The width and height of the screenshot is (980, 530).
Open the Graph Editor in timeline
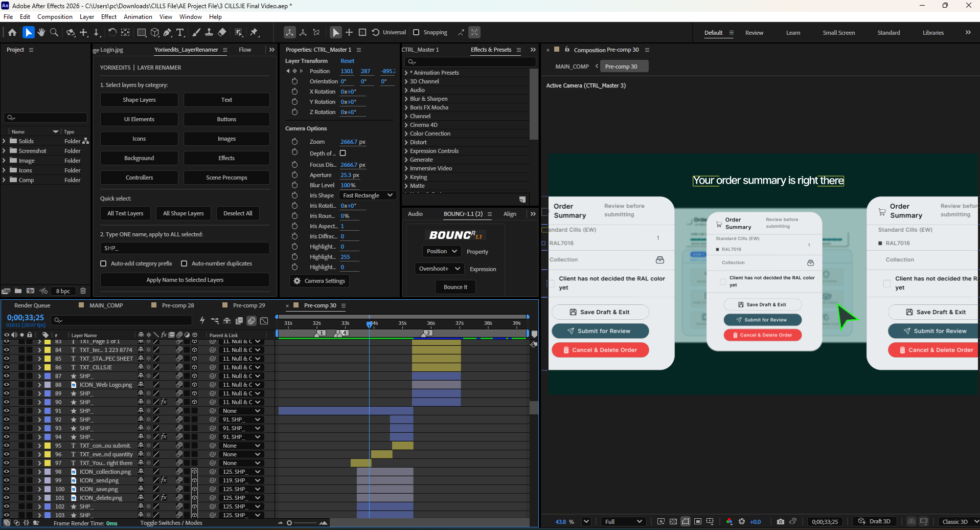pos(264,321)
